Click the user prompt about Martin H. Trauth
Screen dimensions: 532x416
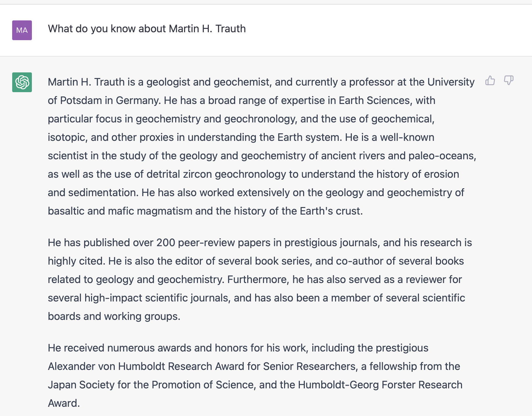click(x=147, y=29)
